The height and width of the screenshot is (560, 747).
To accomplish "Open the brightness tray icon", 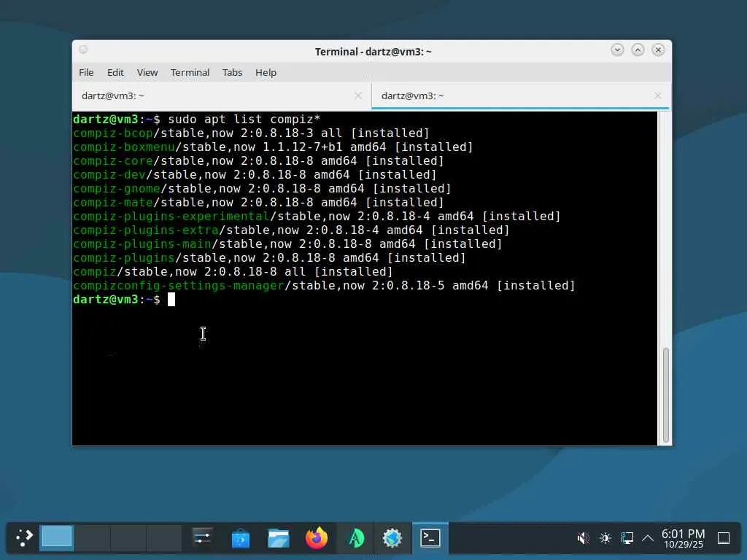I will pyautogui.click(x=605, y=539).
